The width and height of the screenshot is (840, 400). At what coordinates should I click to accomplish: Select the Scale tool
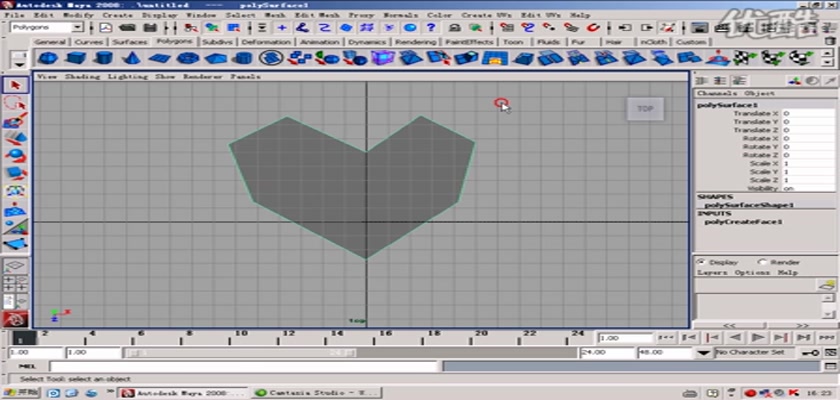(15, 173)
